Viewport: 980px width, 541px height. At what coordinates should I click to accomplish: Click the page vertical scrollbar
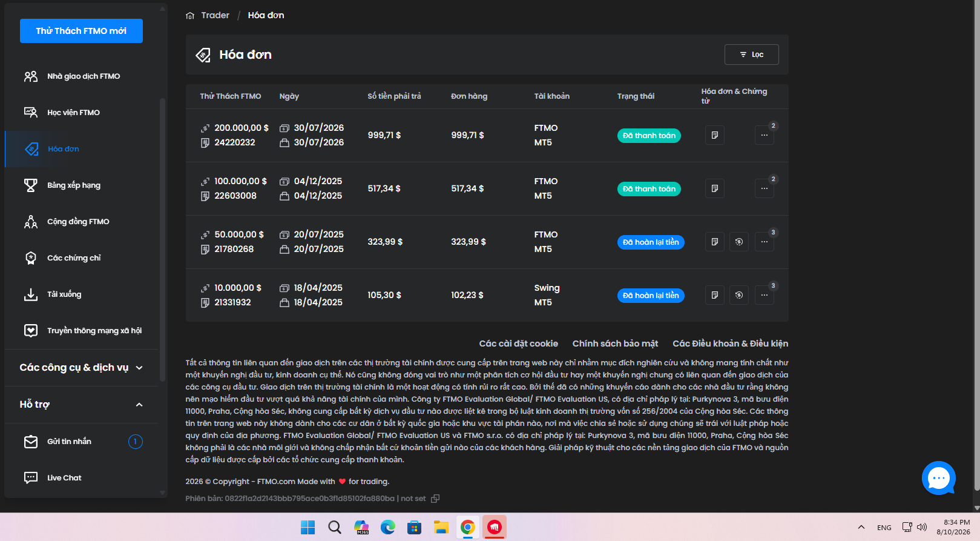coord(976,245)
